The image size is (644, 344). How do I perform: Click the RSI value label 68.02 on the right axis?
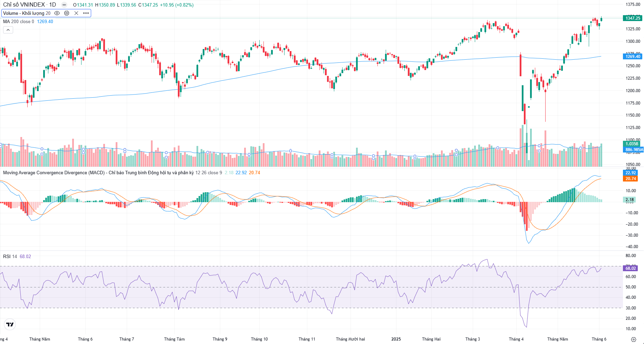point(631,268)
